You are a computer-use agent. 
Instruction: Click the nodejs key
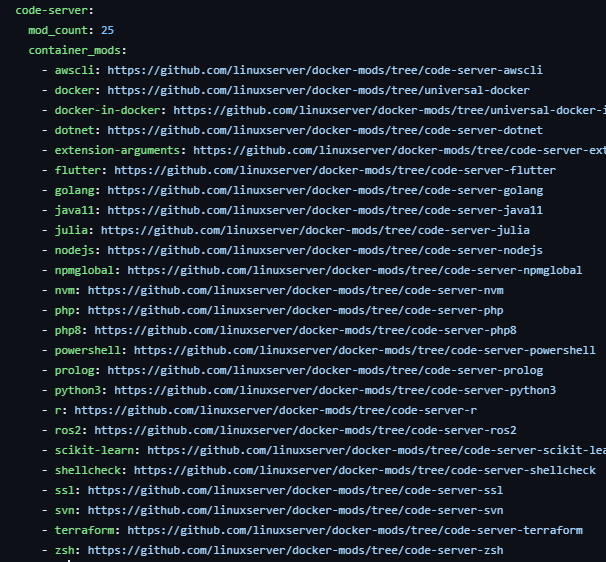pyautogui.click(x=75, y=250)
